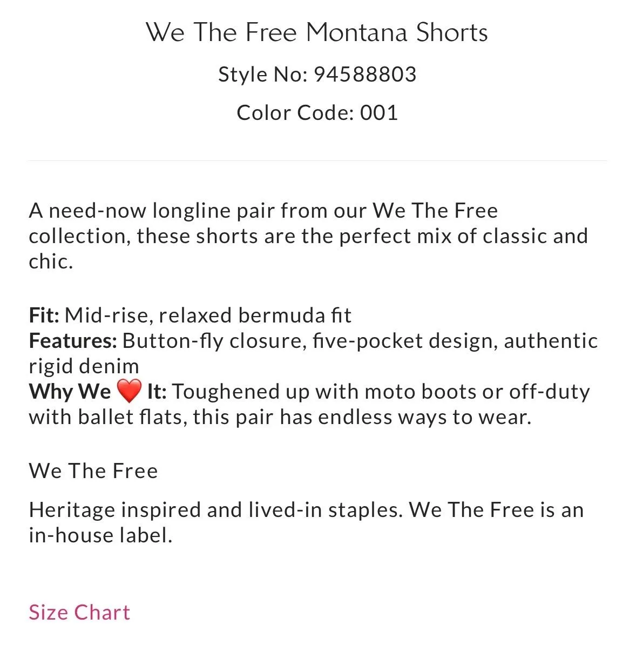This screenshot has height=672, width=636.
Task: Click the It: label after the heart
Action: [x=157, y=391]
